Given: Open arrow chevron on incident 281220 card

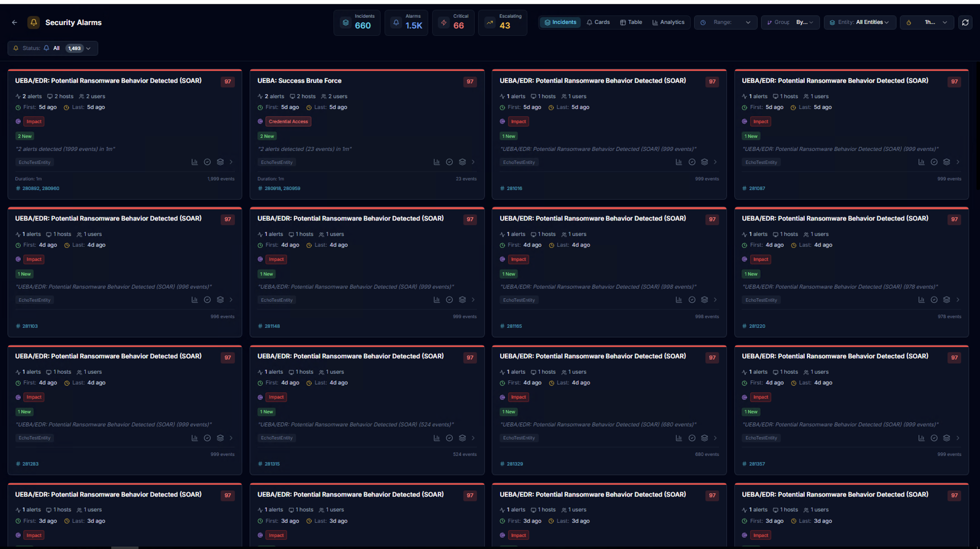Looking at the screenshot, I should coord(958,300).
